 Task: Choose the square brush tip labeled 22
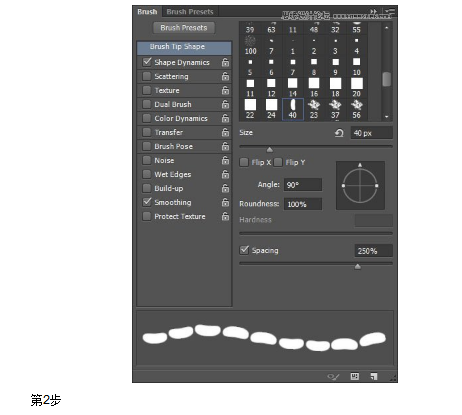pos(250,109)
